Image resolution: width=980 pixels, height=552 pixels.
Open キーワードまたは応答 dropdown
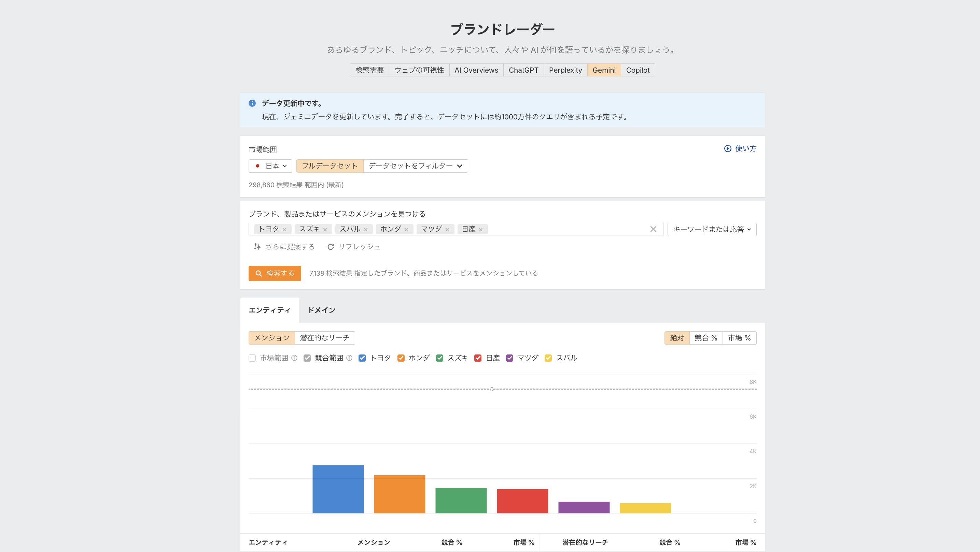[711, 229]
